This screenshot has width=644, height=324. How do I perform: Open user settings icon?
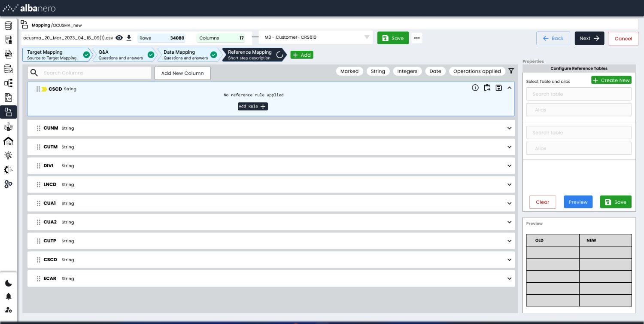coord(8,310)
